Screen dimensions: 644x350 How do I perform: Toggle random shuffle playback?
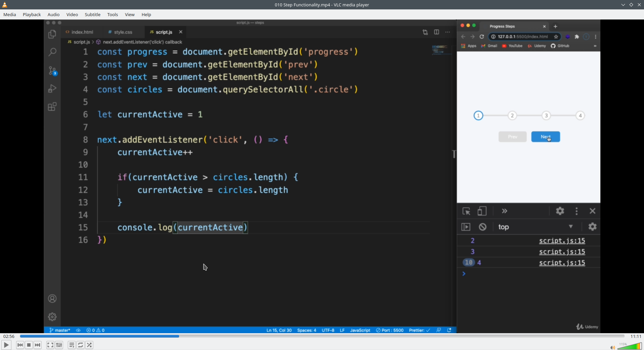[89, 345]
